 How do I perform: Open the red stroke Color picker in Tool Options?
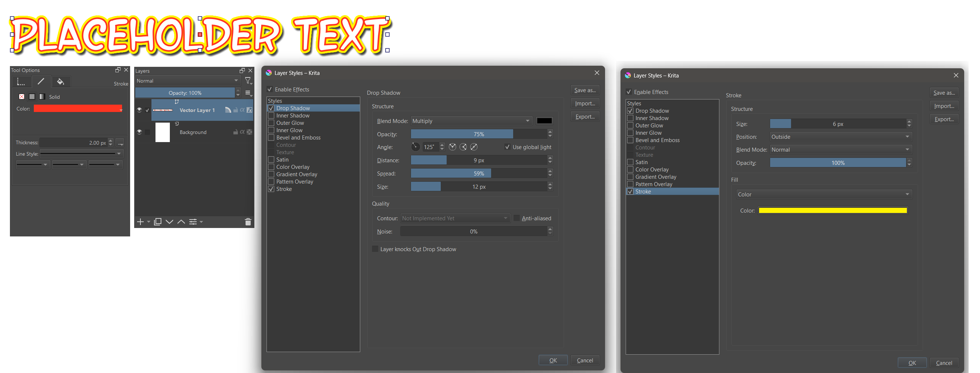click(x=78, y=109)
